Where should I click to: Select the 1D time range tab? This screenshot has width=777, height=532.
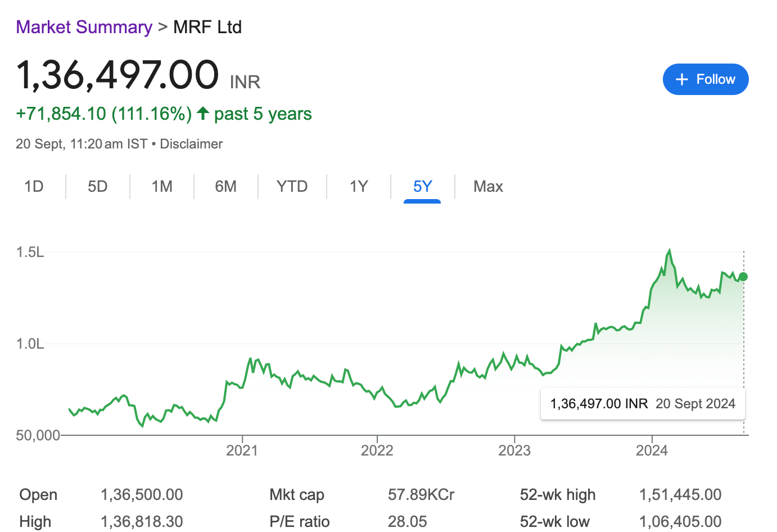tap(34, 187)
